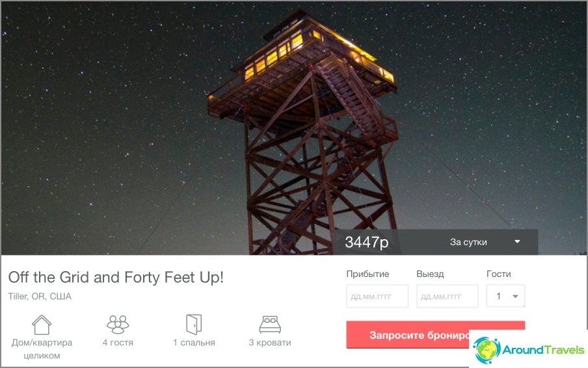Click the Прибытие date field

tap(377, 296)
